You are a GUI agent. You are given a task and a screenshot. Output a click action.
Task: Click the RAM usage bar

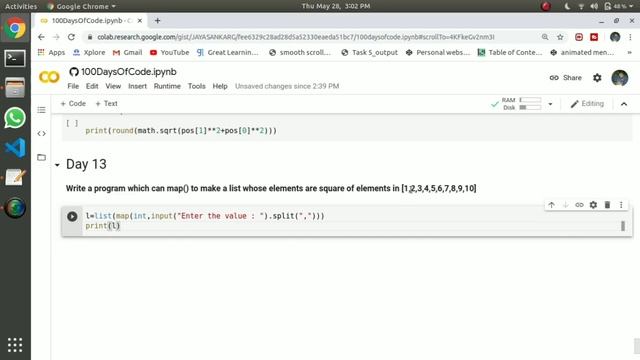[x=531, y=100]
